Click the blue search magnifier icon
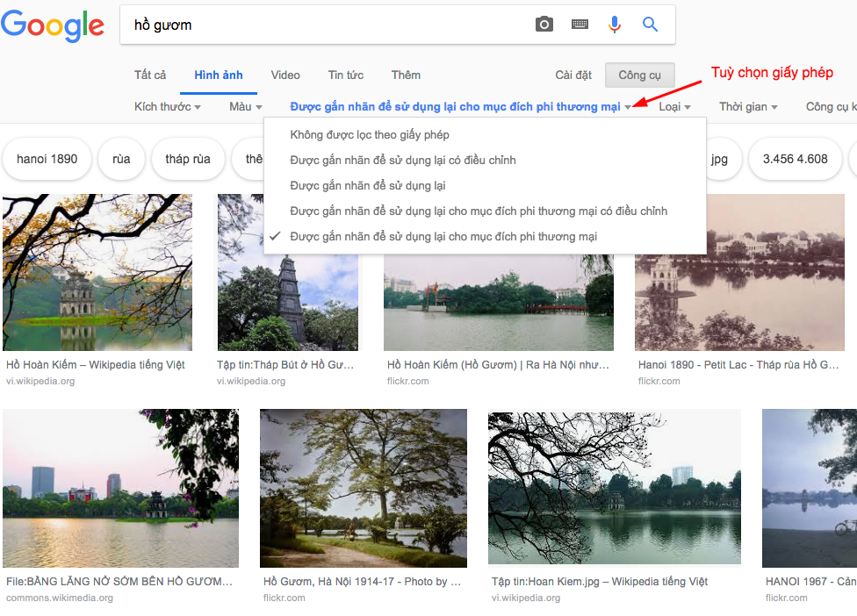Image resolution: width=857 pixels, height=616 pixels. pos(649,25)
